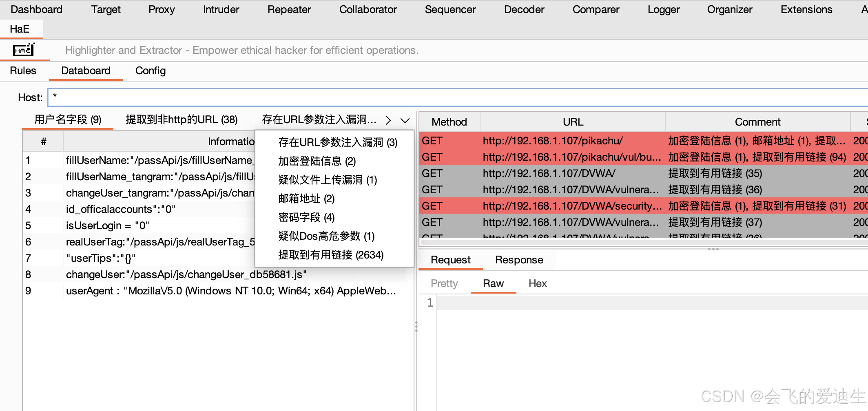
Task: Click line 1 of the request editor
Action: tap(653, 303)
